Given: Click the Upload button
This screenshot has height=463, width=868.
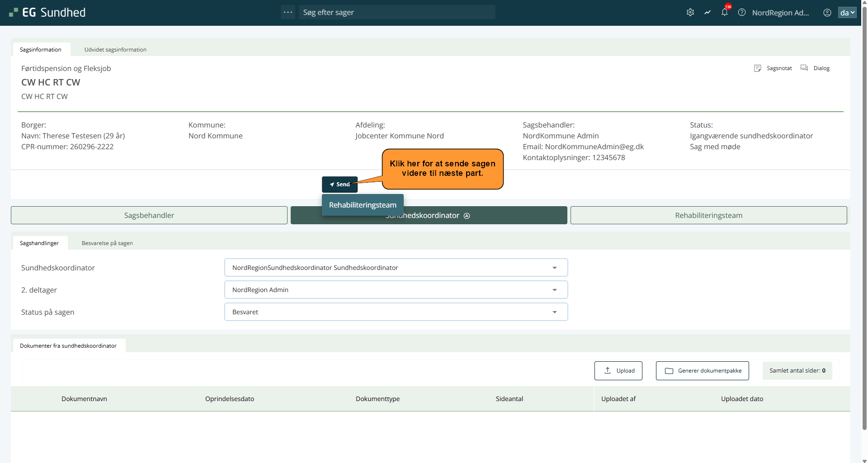Looking at the screenshot, I should point(618,371).
